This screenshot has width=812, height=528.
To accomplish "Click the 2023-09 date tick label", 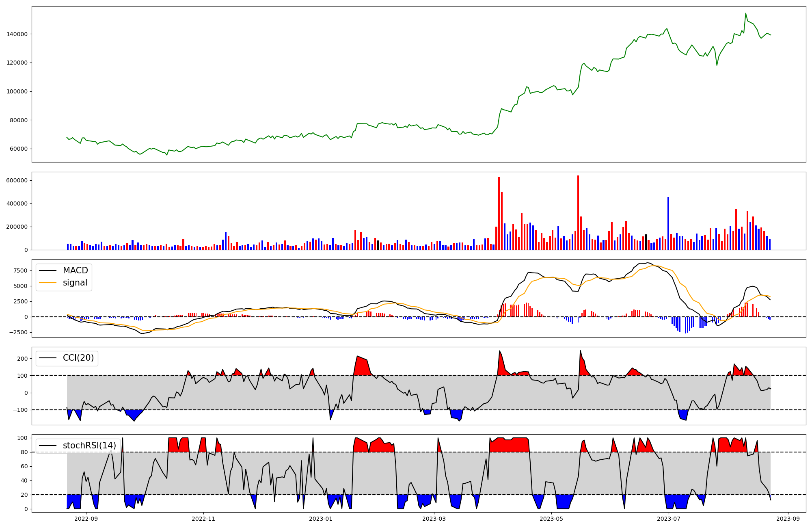I will tap(788, 519).
